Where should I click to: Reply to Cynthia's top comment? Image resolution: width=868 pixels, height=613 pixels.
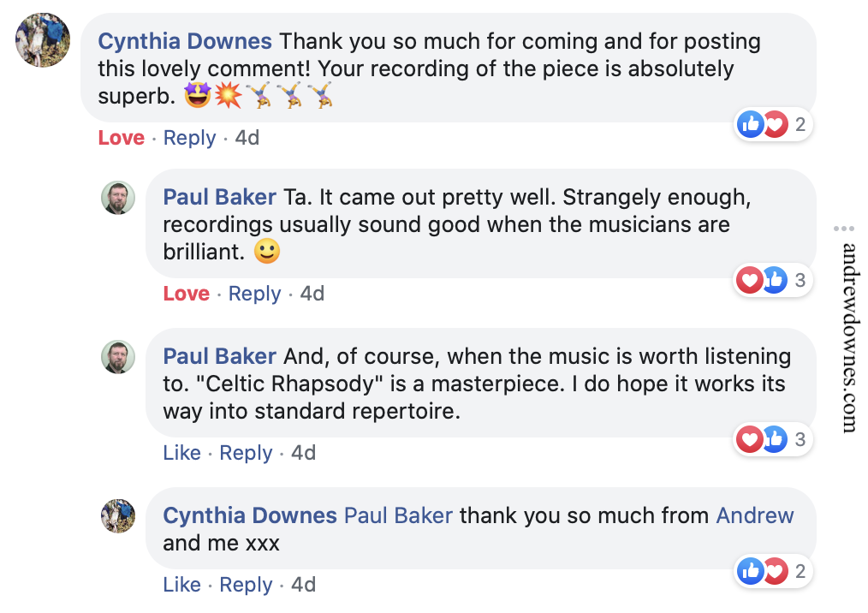[189, 138]
